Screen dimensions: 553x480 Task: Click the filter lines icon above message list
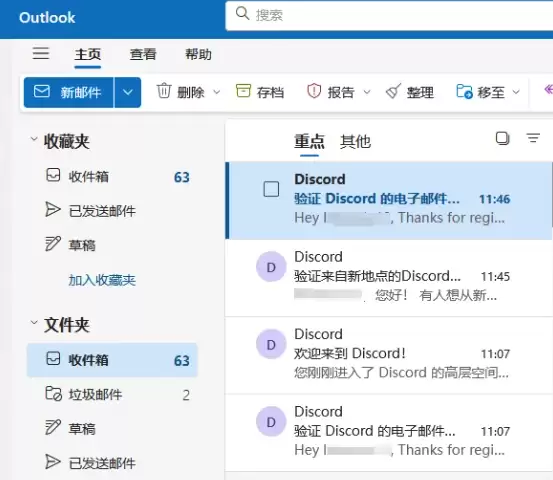533,138
